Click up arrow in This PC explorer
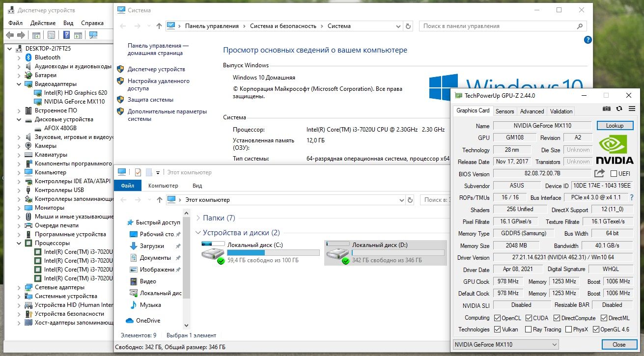Screen dimensions: 644x356 159,200
